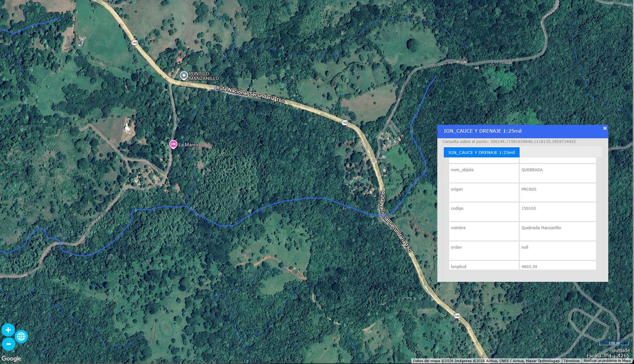Click the 100 m scale bar
The width and height of the screenshot is (634, 364).
point(614,343)
